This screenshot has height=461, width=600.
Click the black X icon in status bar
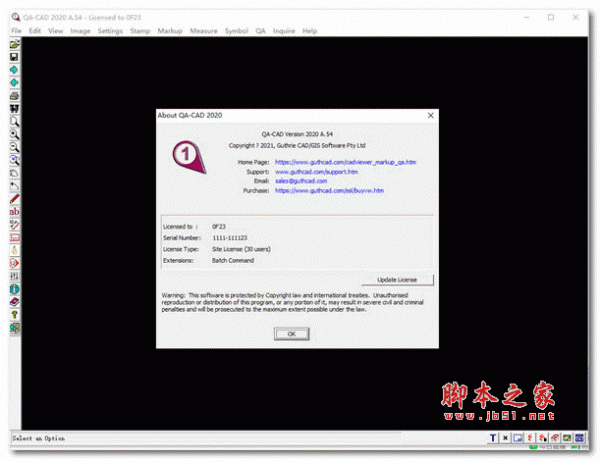point(505,438)
